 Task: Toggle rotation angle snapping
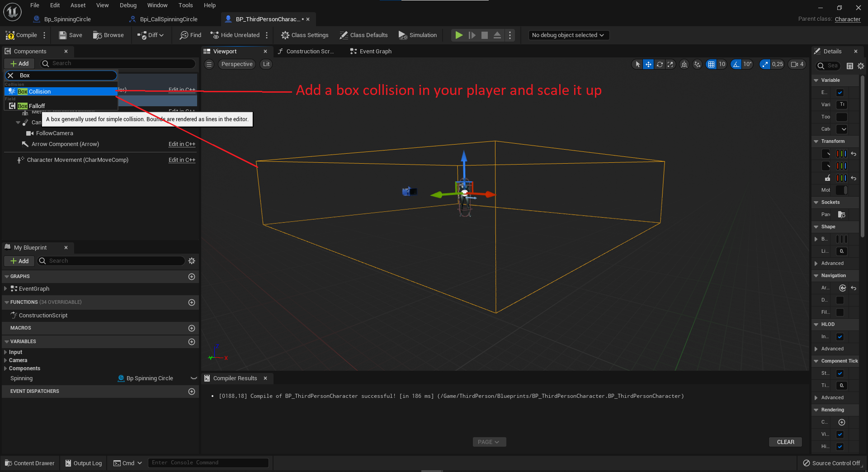[x=736, y=64]
